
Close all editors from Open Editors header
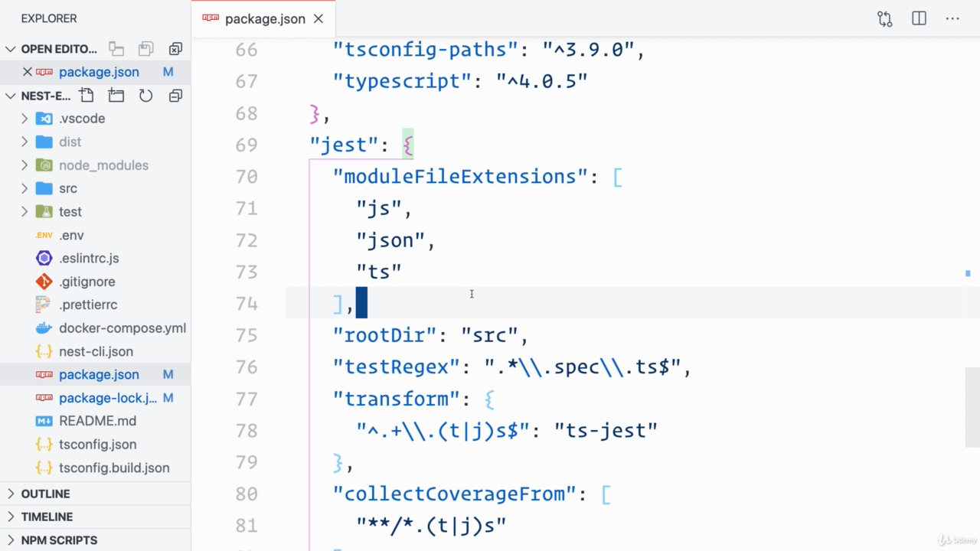[x=175, y=49]
